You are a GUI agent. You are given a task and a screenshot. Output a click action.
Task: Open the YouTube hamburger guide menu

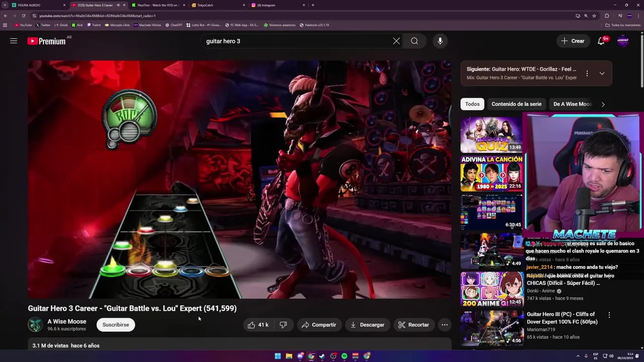pos(14,41)
